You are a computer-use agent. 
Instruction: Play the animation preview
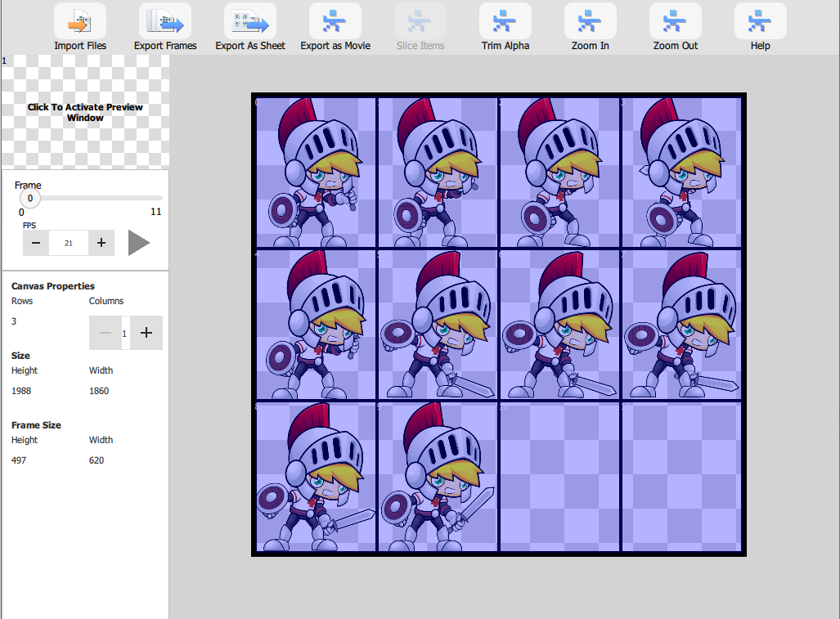pyautogui.click(x=139, y=243)
